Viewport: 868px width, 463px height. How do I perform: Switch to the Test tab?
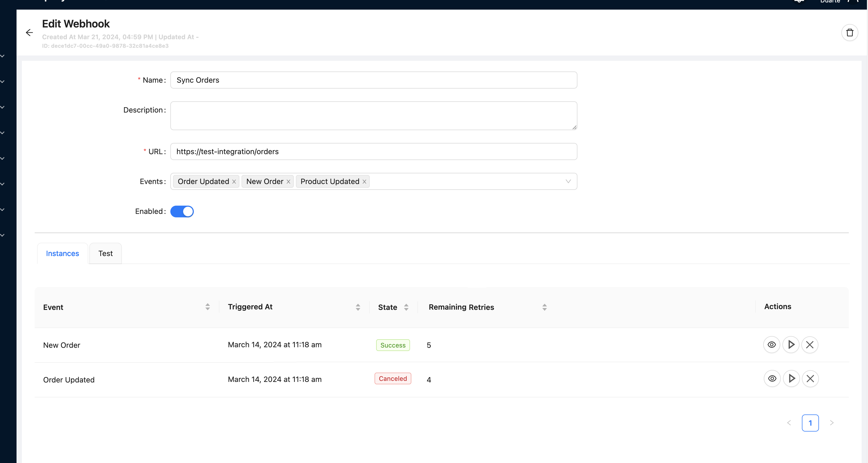[105, 253]
